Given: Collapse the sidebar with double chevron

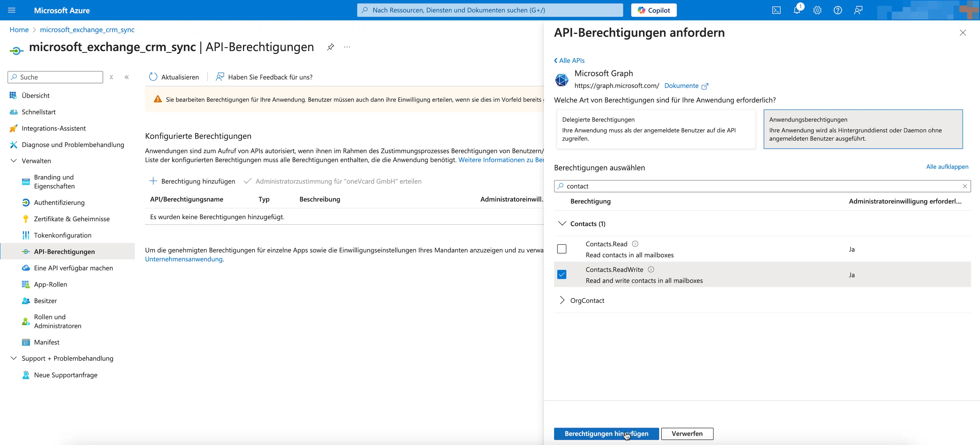Looking at the screenshot, I should point(127,77).
